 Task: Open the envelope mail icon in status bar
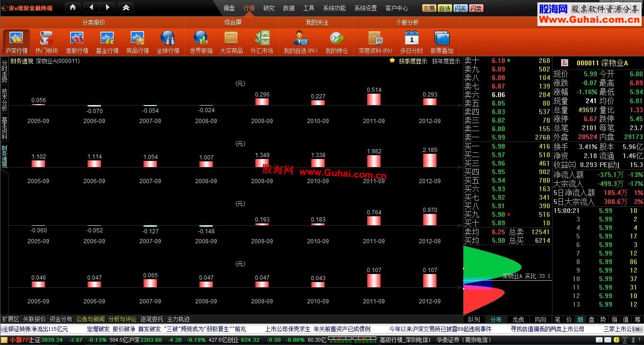click(x=607, y=340)
